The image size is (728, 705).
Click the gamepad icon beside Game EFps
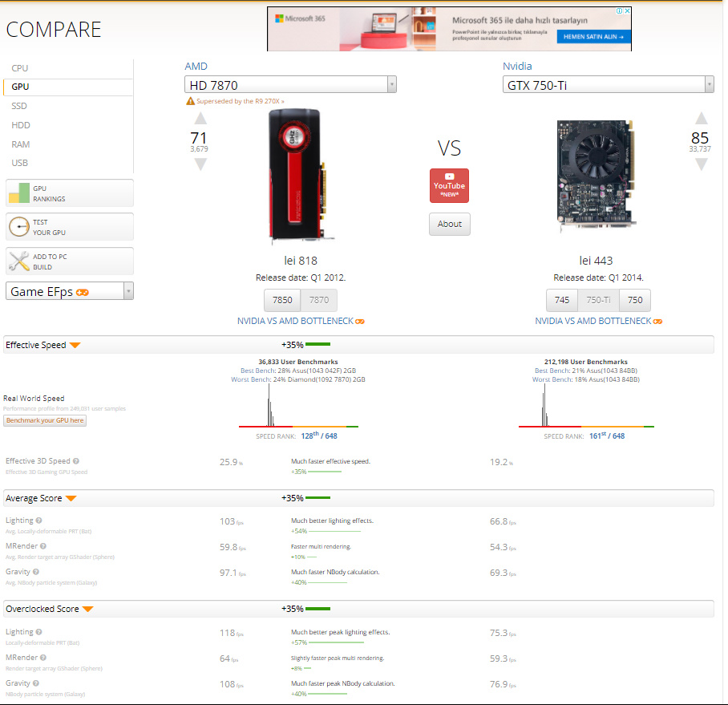coord(83,293)
